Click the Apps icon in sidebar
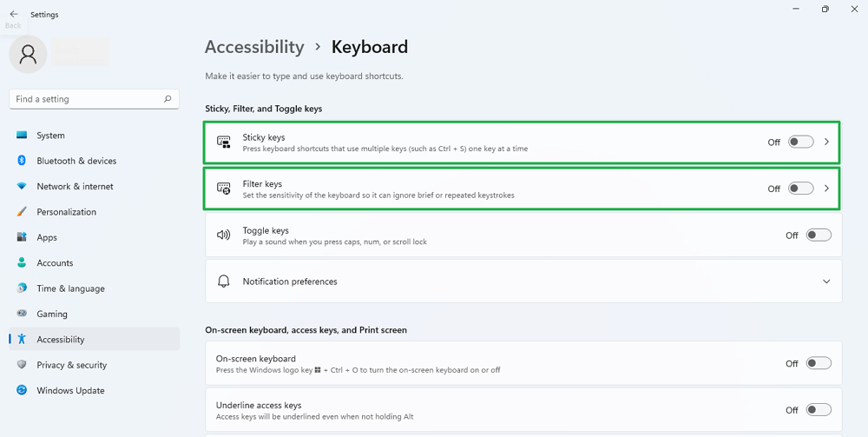 [22, 237]
